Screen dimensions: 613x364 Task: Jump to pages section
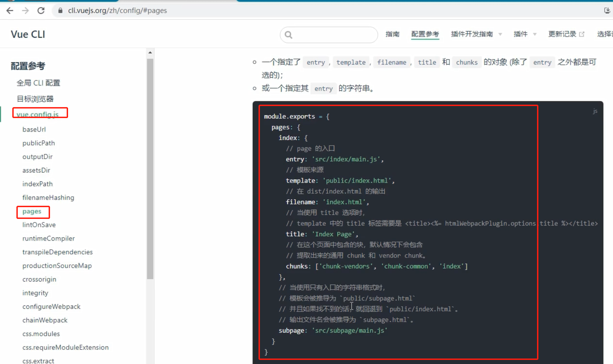coord(32,212)
